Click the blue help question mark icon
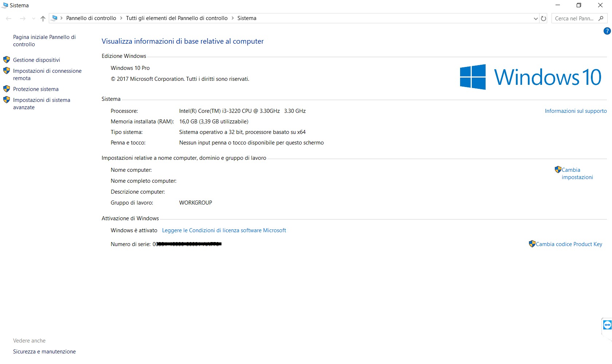This screenshot has width=612, height=364. click(607, 31)
